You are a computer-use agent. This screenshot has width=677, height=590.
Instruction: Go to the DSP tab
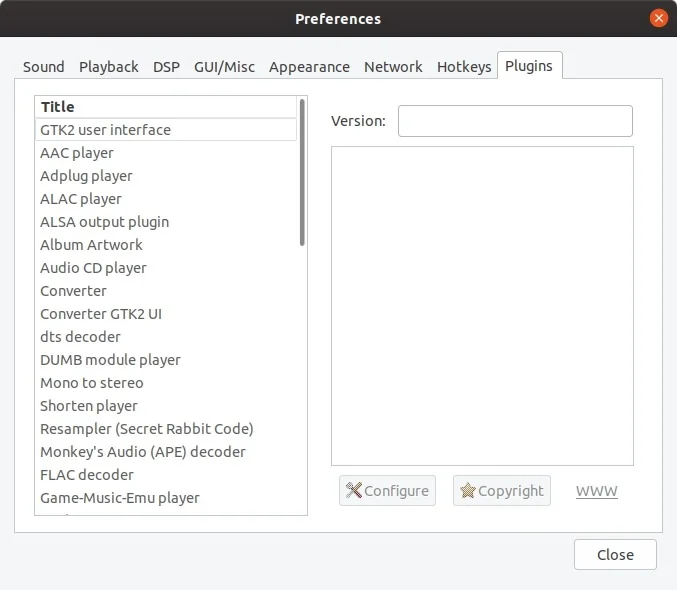166,67
